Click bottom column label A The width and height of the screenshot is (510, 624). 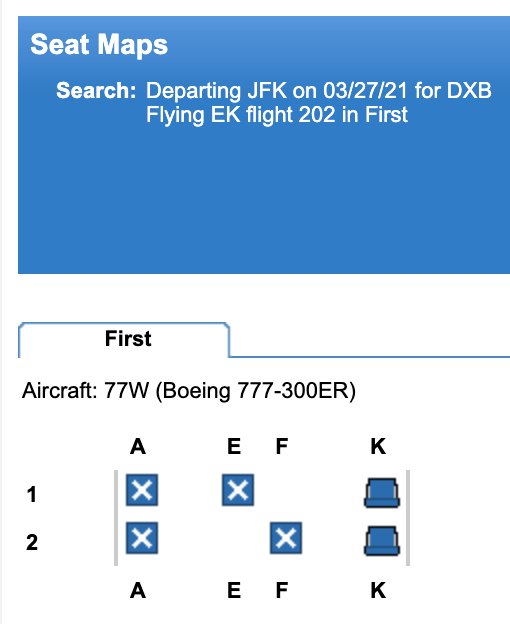[x=138, y=590]
